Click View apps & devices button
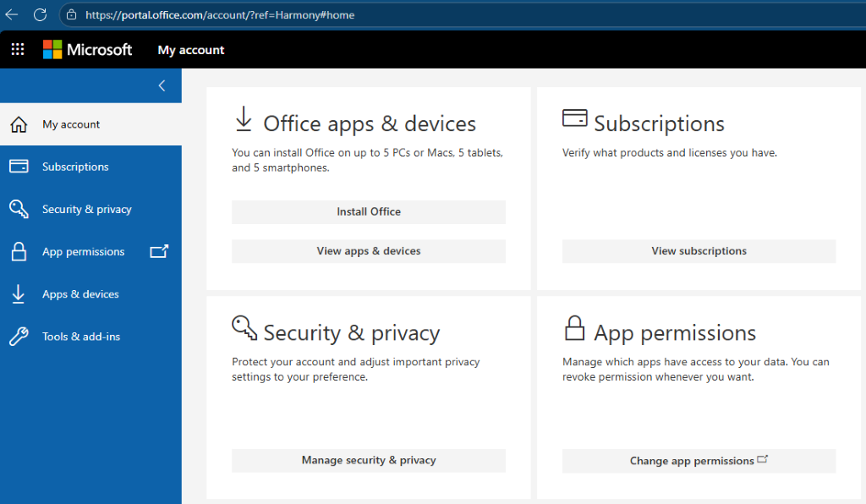 pos(369,251)
